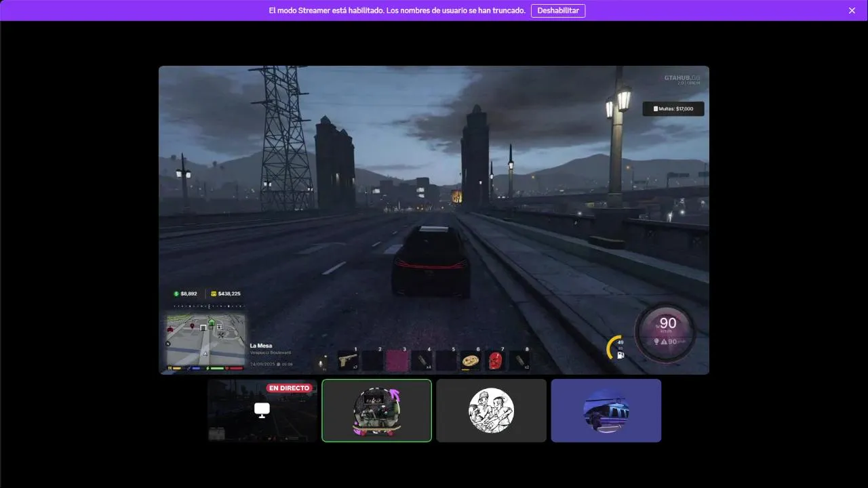Click the magazine item in hotbar slot 4

pos(421,360)
